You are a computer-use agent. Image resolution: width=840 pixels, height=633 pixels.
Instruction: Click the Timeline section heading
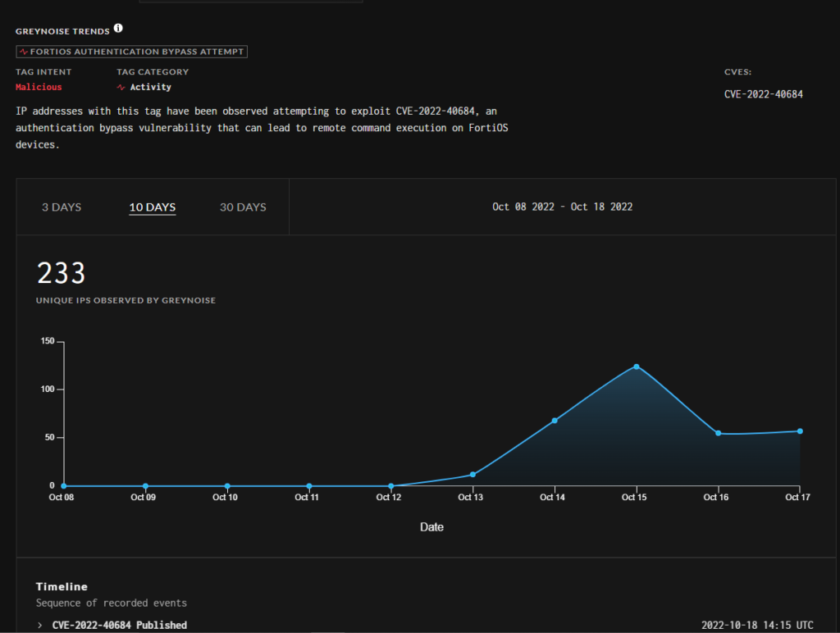62,586
